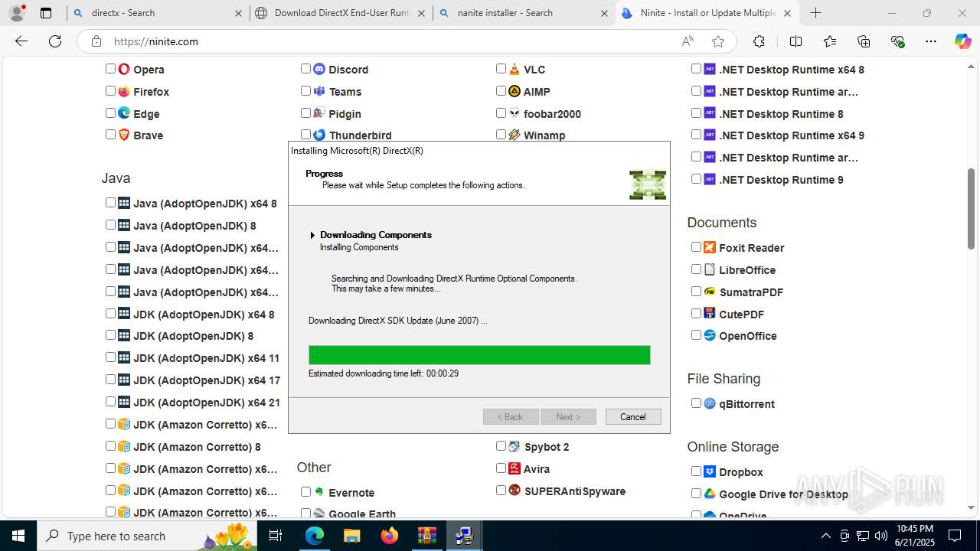Click the SumatraPDF icon
Image resolution: width=980 pixels, height=551 pixels.
tap(710, 292)
